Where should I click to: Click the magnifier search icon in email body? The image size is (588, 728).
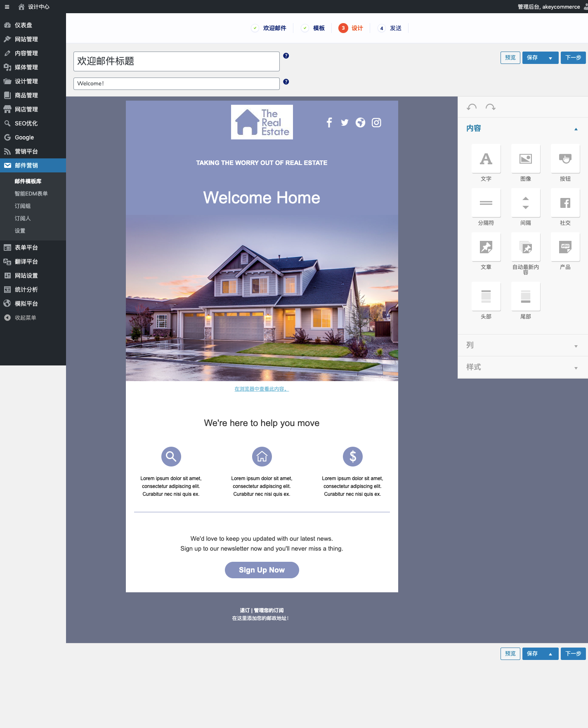(171, 457)
